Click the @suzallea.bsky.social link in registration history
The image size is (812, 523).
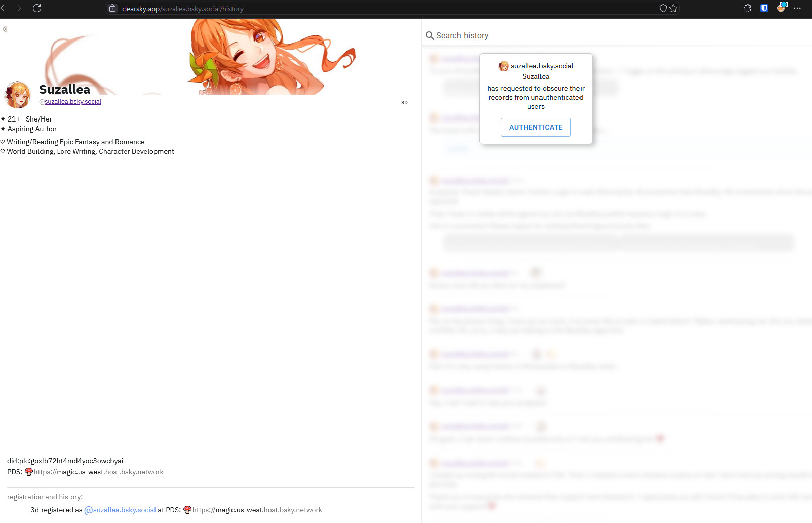tap(120, 510)
